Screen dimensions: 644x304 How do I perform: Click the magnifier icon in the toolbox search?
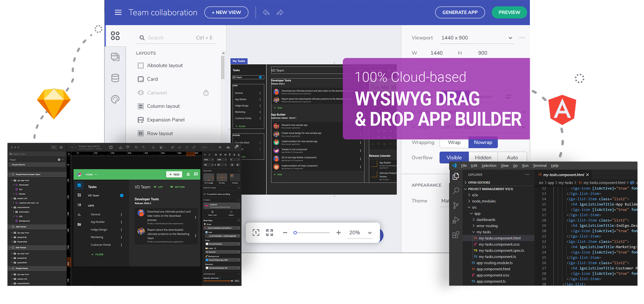[142, 38]
